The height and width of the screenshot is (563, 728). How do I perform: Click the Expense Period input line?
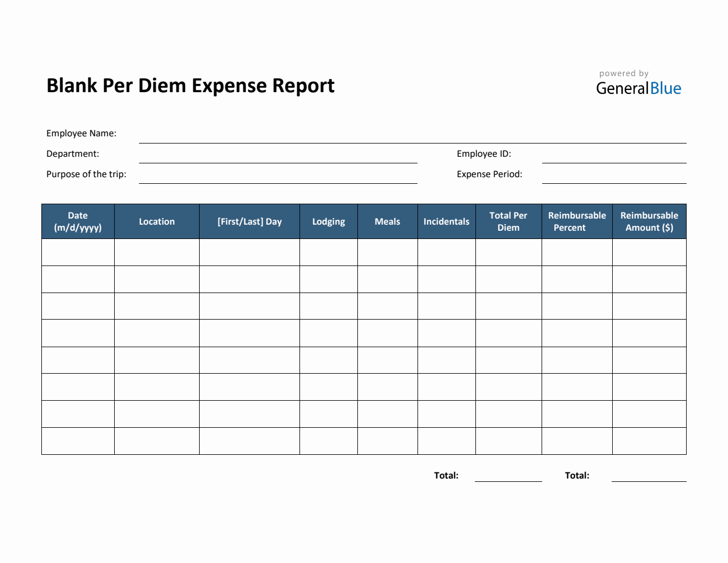614,179
